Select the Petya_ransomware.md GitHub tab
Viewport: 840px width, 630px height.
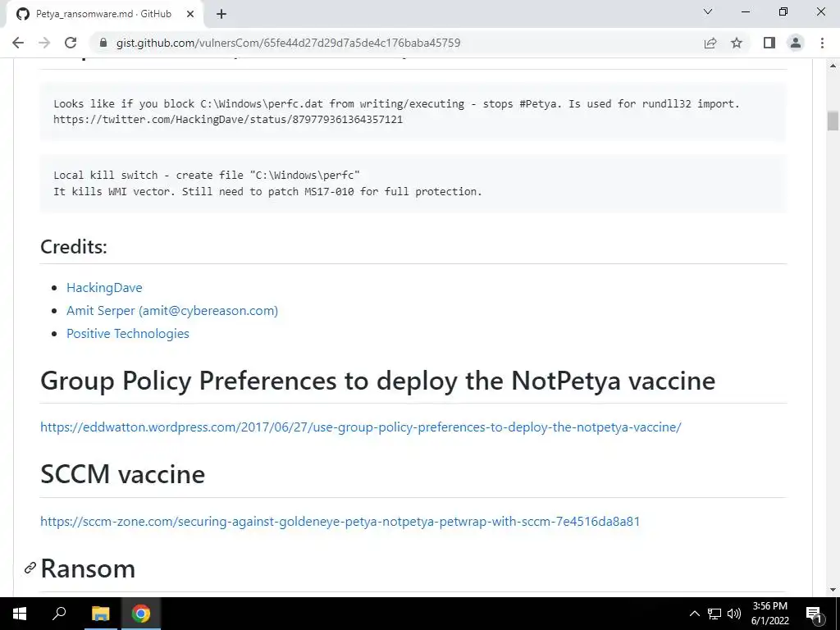tap(103, 14)
